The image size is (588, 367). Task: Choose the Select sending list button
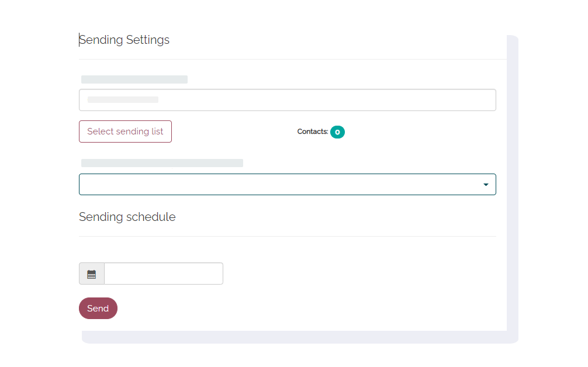pyautogui.click(x=125, y=131)
